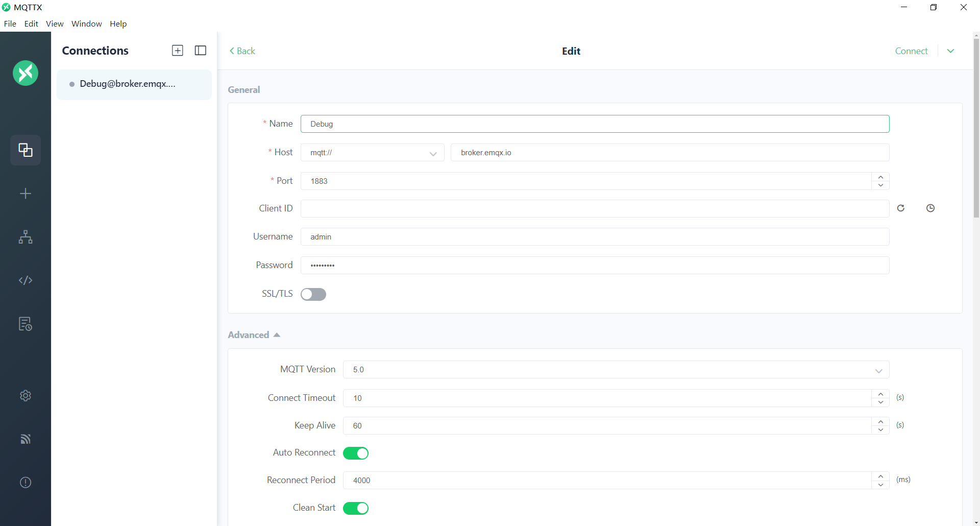Open the Settings gear icon

click(x=26, y=396)
